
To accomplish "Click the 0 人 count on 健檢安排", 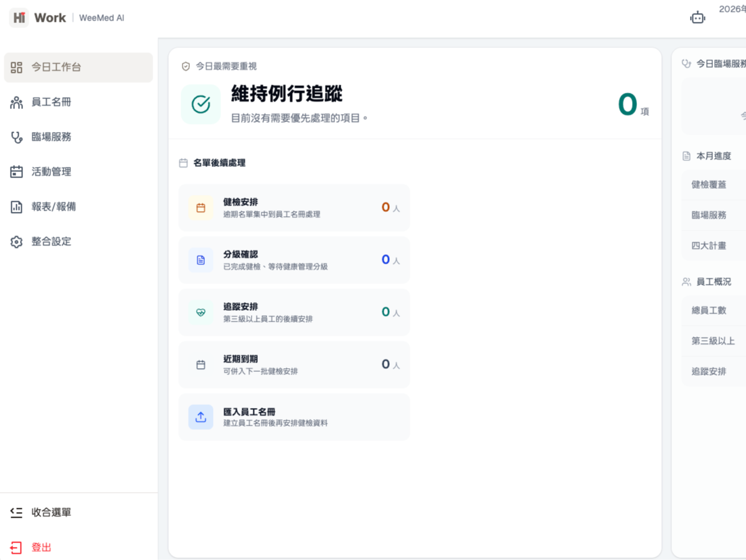I will pyautogui.click(x=390, y=207).
